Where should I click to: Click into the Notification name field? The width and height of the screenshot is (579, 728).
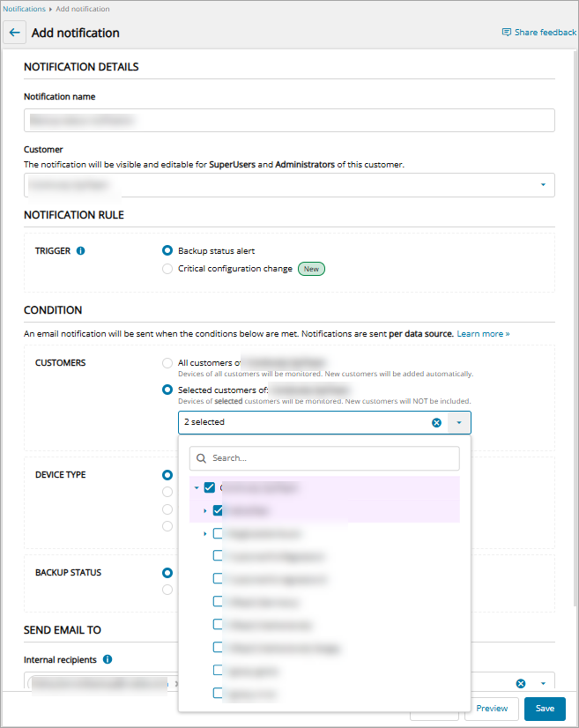289,120
